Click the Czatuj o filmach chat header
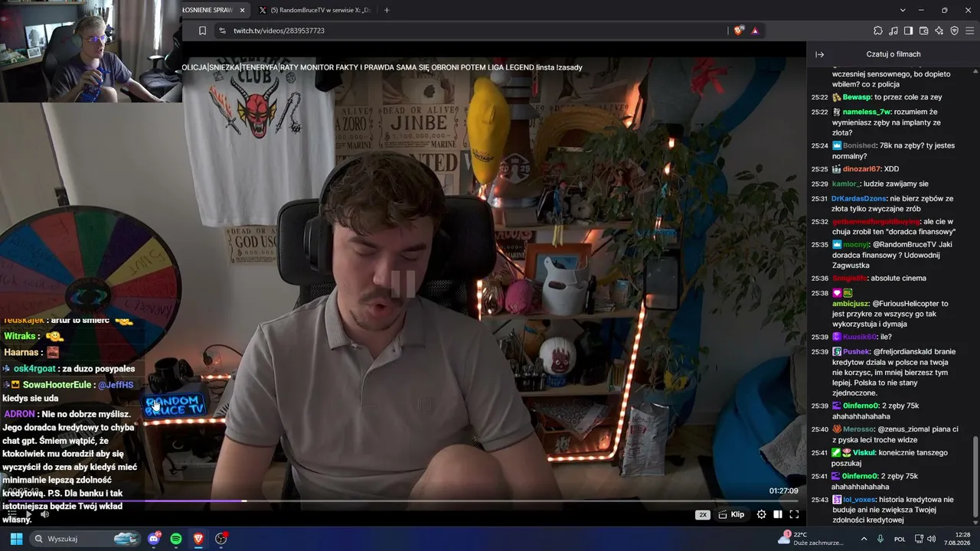The width and height of the screenshot is (980, 551). tap(893, 54)
